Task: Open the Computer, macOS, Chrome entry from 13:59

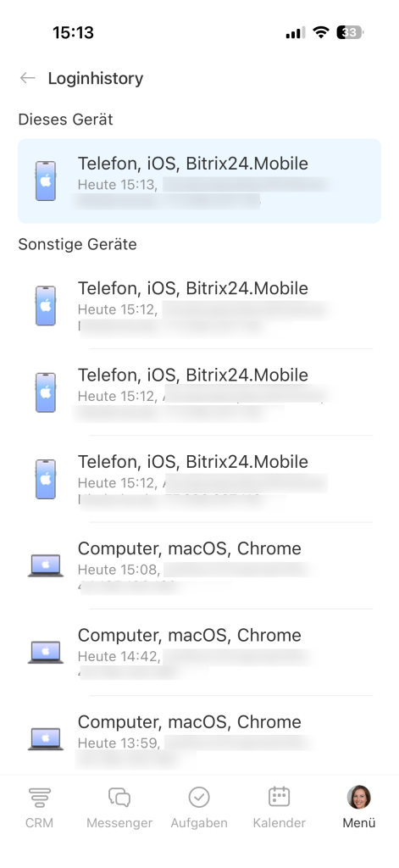Action: 199,737
